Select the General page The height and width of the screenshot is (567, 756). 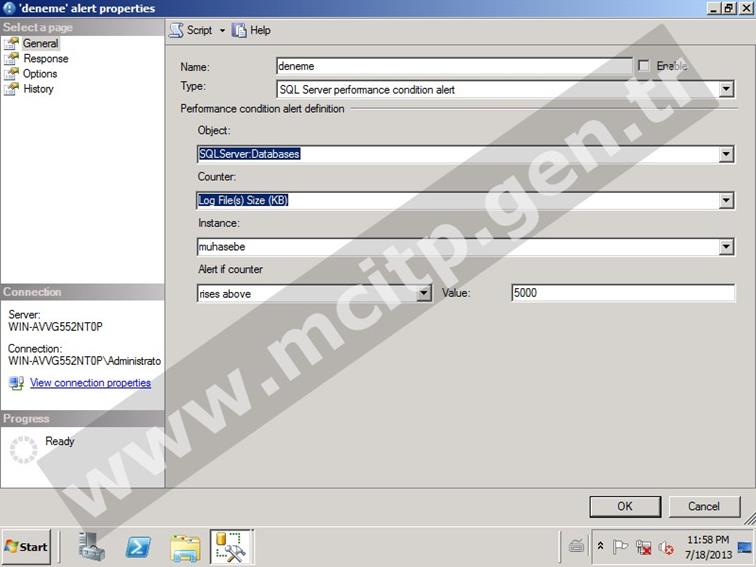coord(40,43)
